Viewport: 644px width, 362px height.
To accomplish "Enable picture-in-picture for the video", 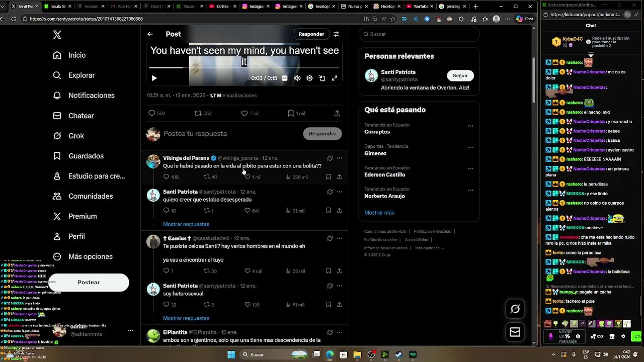I will pyautogui.click(x=322, y=78).
